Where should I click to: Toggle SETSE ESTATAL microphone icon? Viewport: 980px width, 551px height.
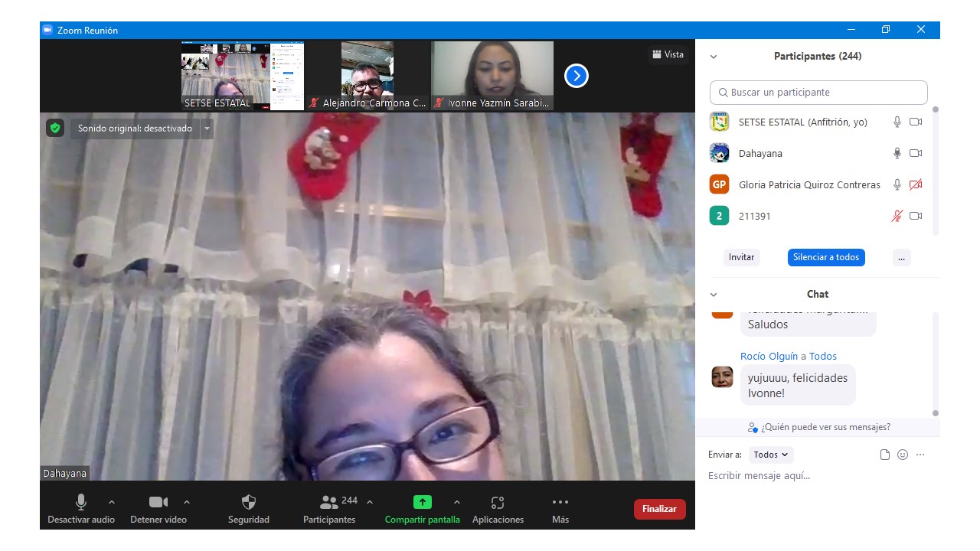pyautogui.click(x=897, y=122)
